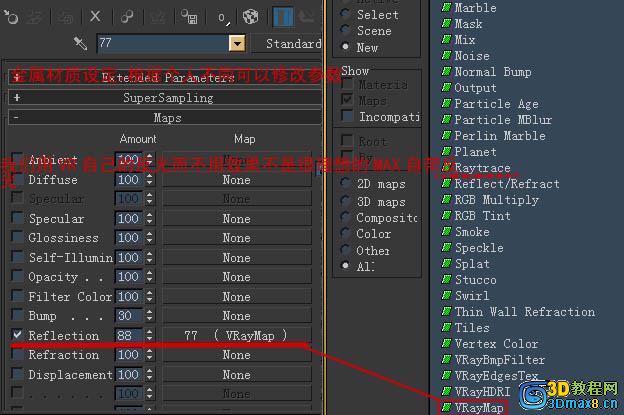This screenshot has width=624, height=415.
Task: Enable the Diffuse map checkbox
Action: click(17, 179)
